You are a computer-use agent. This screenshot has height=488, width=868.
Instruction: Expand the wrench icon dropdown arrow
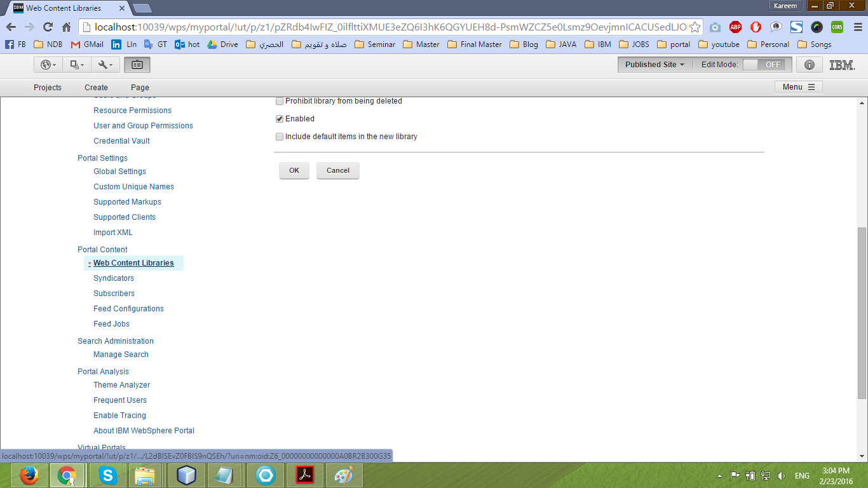click(111, 64)
